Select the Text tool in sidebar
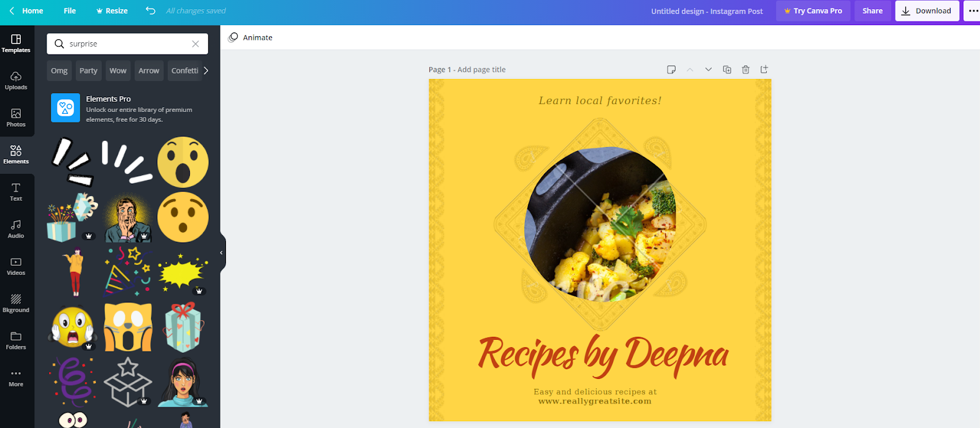This screenshot has height=428, width=980. coord(16,192)
